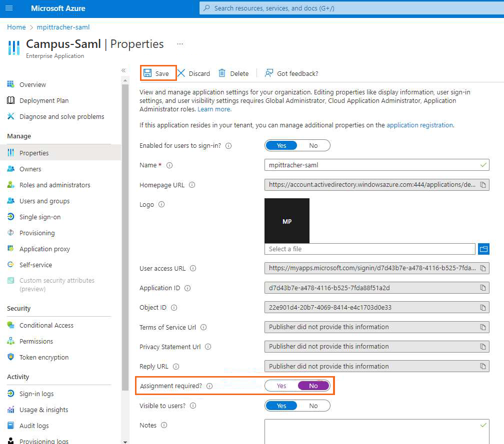The width and height of the screenshot is (504, 444).
Task: Show info tooltip for Visible to users
Action: tap(193, 406)
